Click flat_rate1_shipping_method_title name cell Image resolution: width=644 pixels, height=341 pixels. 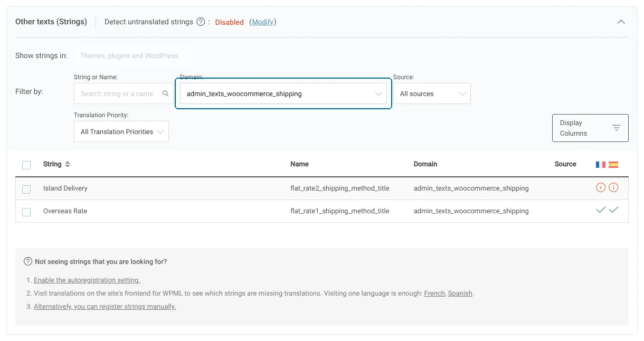(x=340, y=211)
